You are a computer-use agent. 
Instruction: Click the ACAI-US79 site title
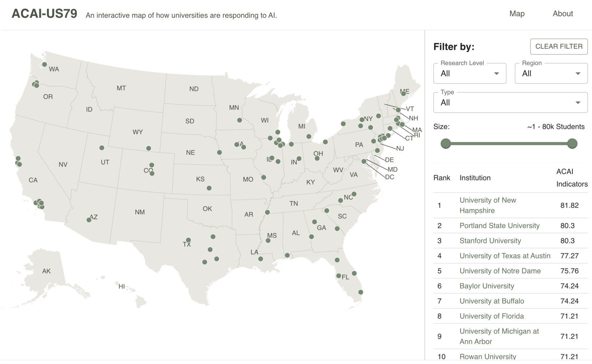coord(44,14)
